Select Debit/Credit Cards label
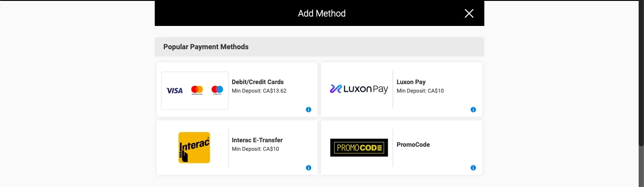Image resolution: width=644 pixels, height=187 pixels. (258, 82)
